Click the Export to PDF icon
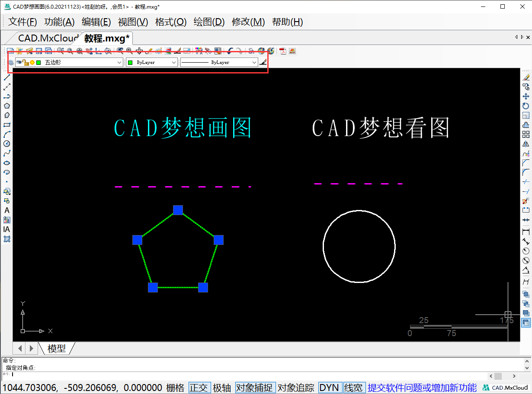Screen dimensions: 532x394 point(283,51)
